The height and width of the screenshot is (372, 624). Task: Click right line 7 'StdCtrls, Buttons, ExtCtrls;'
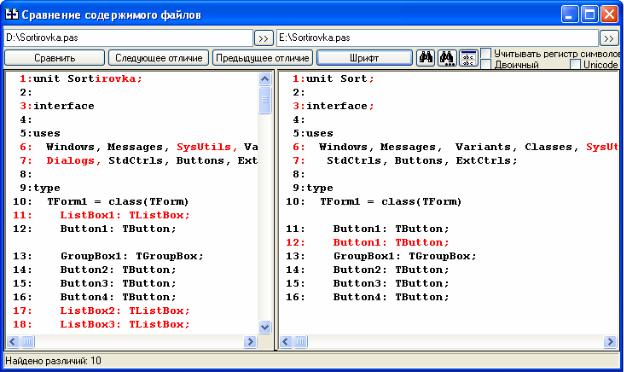(422, 161)
